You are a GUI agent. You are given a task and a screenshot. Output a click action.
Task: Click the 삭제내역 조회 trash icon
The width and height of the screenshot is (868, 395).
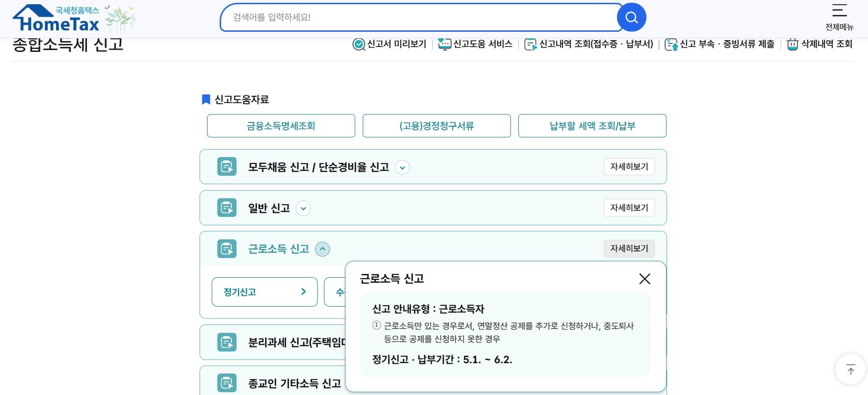[x=792, y=44]
